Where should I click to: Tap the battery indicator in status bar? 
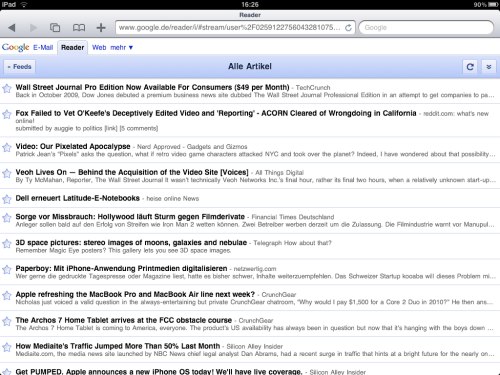[492, 5]
